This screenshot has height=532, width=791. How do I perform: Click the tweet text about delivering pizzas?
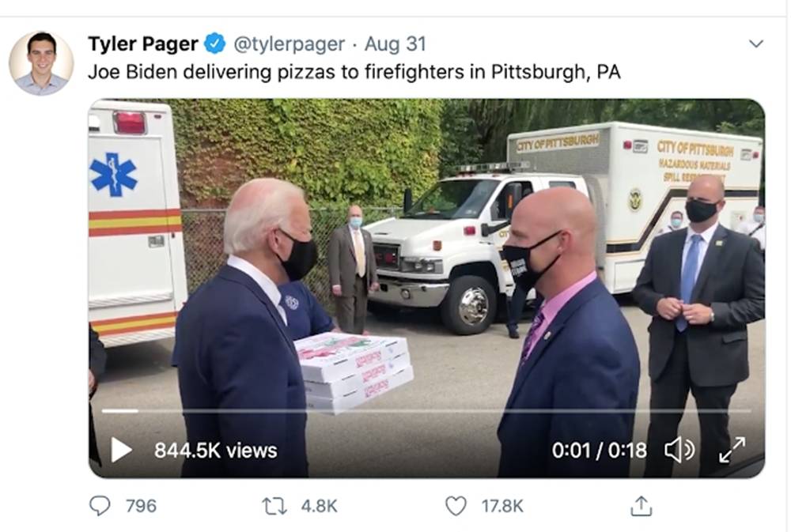pyautogui.click(x=354, y=72)
